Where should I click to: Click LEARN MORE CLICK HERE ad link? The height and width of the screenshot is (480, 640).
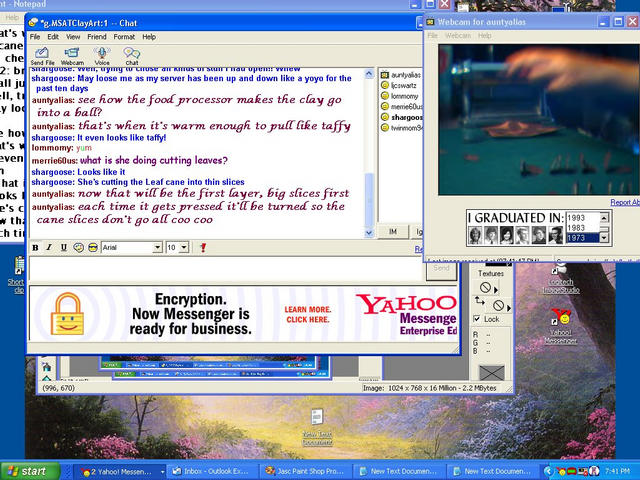tap(308, 315)
